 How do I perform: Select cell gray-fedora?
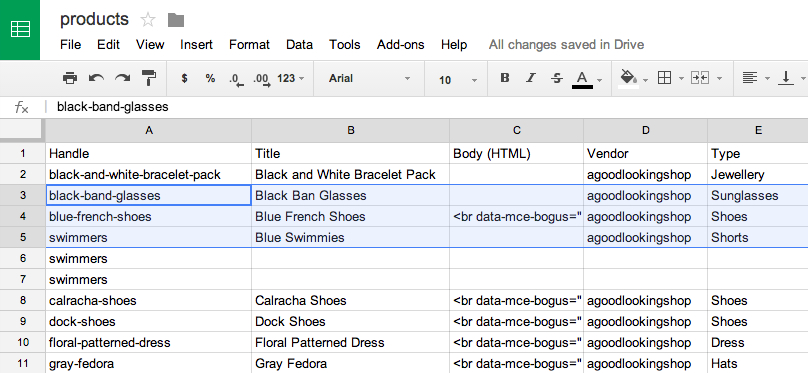[x=148, y=363]
